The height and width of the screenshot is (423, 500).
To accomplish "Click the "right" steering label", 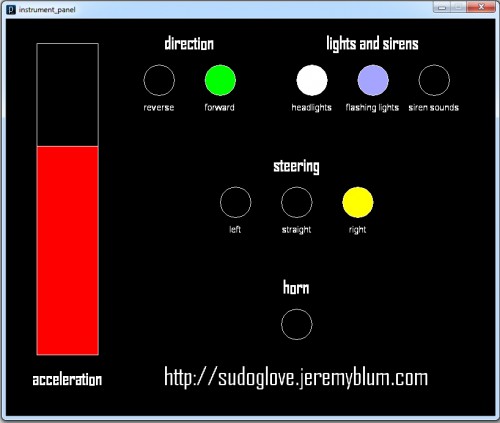I will [357, 230].
